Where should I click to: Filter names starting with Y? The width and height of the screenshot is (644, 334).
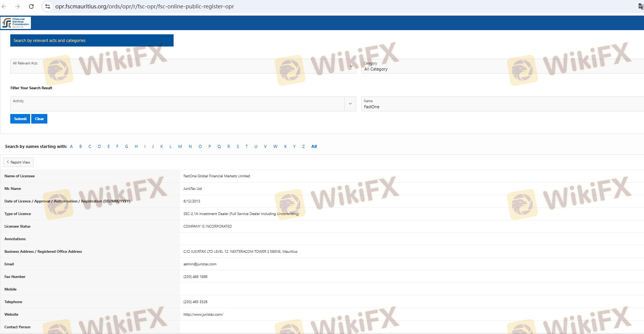pos(295,146)
